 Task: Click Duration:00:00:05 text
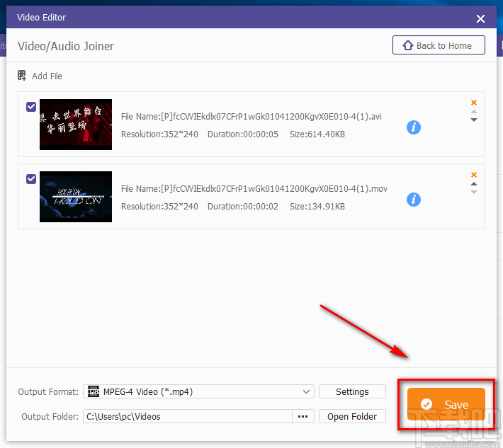(x=243, y=134)
